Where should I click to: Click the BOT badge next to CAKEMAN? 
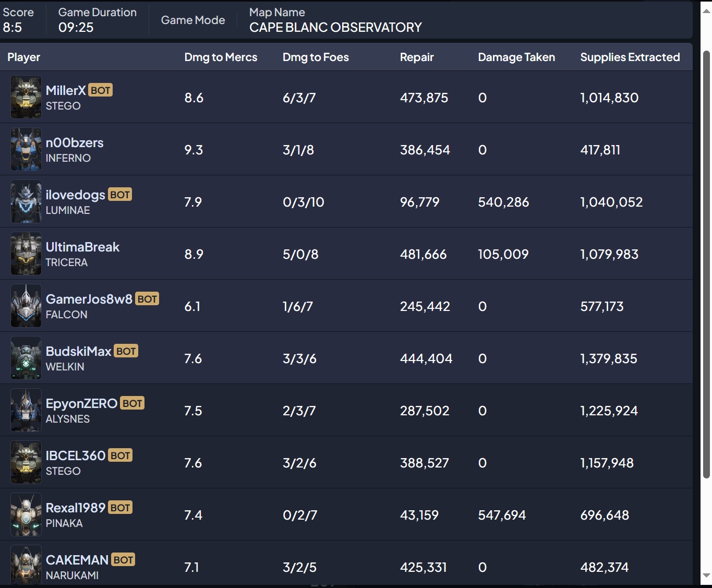(123, 560)
